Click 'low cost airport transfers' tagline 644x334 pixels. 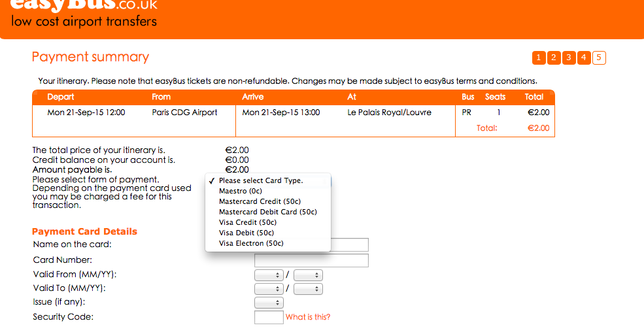(84, 22)
